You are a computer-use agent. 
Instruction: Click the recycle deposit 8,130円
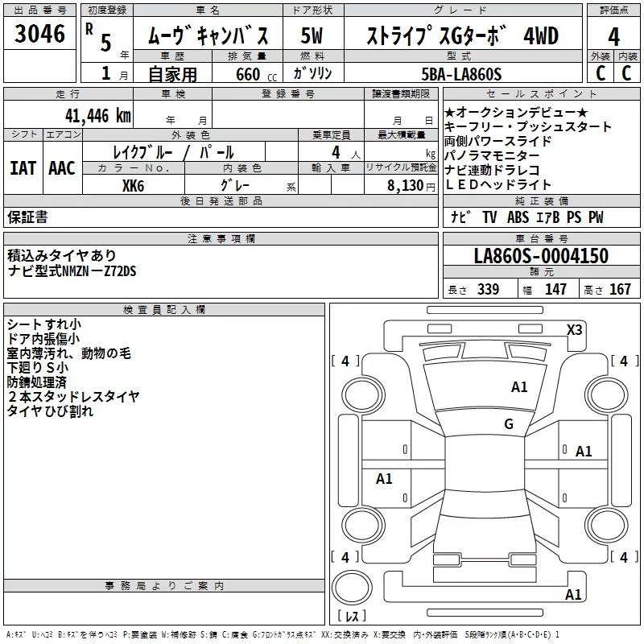pyautogui.click(x=411, y=186)
